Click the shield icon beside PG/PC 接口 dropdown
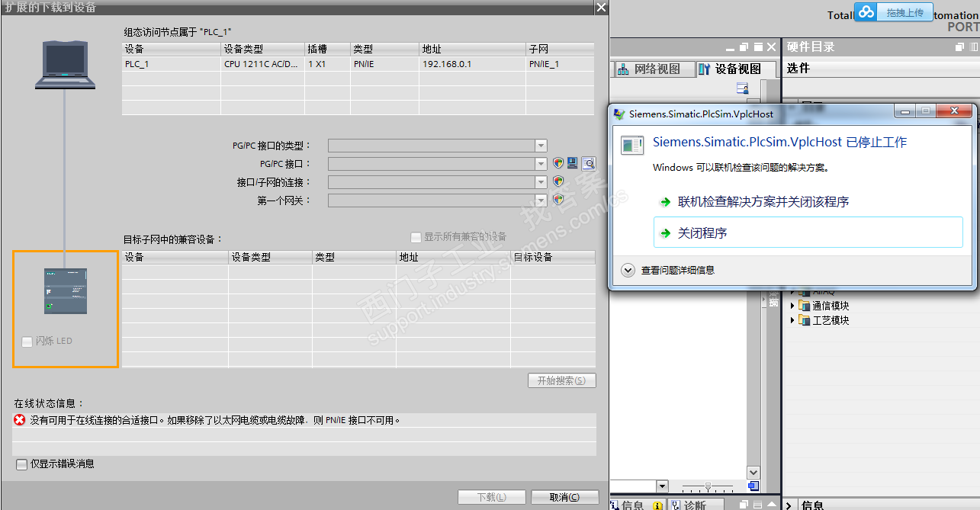This screenshot has width=980, height=510. tap(558, 163)
